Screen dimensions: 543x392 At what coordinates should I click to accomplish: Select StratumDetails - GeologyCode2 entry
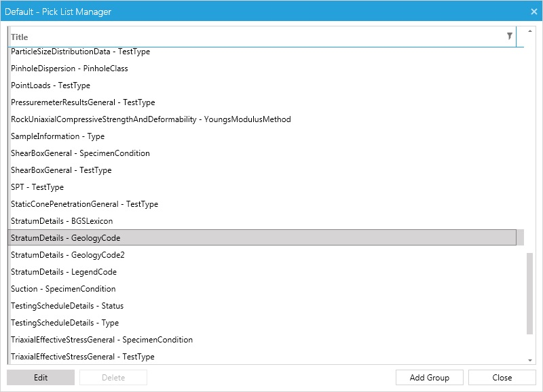pos(262,254)
